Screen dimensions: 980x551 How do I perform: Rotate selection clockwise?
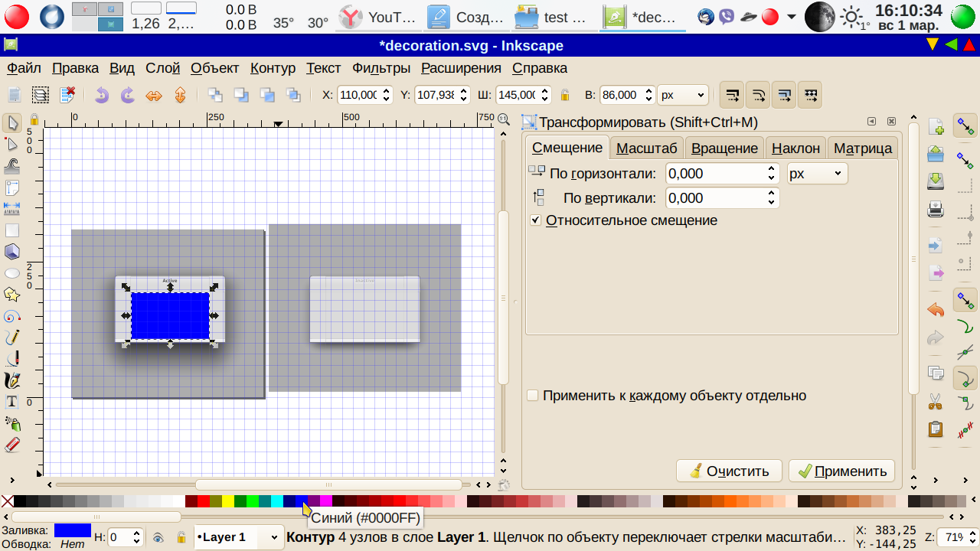(x=128, y=95)
